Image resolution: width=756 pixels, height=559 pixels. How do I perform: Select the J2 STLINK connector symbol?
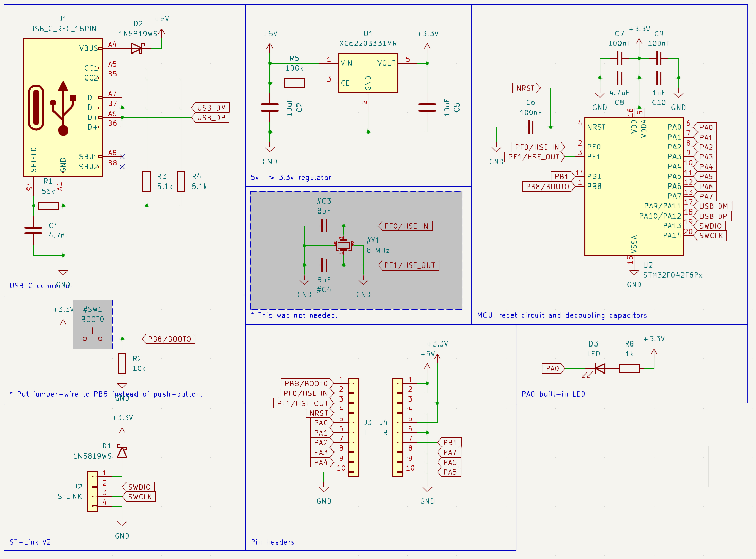[93, 492]
